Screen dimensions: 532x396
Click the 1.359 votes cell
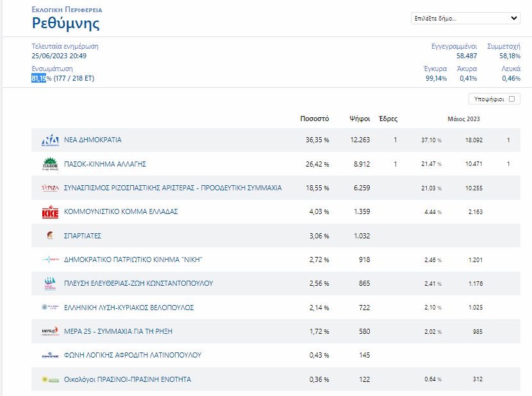[x=362, y=211]
